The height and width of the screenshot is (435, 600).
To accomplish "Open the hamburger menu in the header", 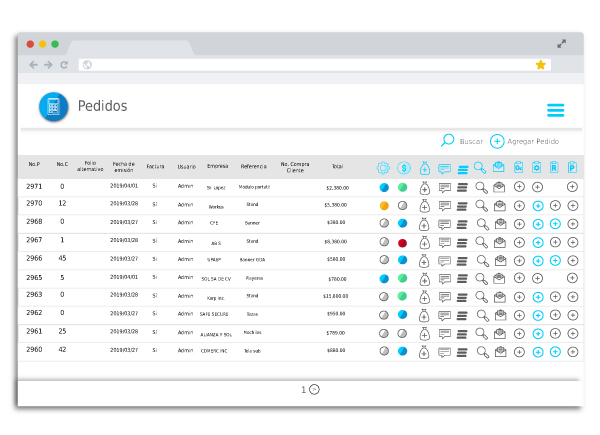I will point(555,110).
